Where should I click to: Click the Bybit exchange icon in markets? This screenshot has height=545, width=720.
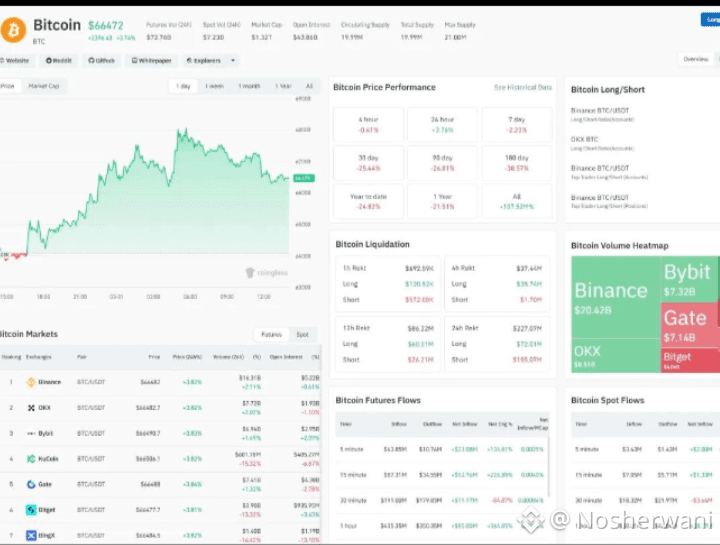click(31, 433)
